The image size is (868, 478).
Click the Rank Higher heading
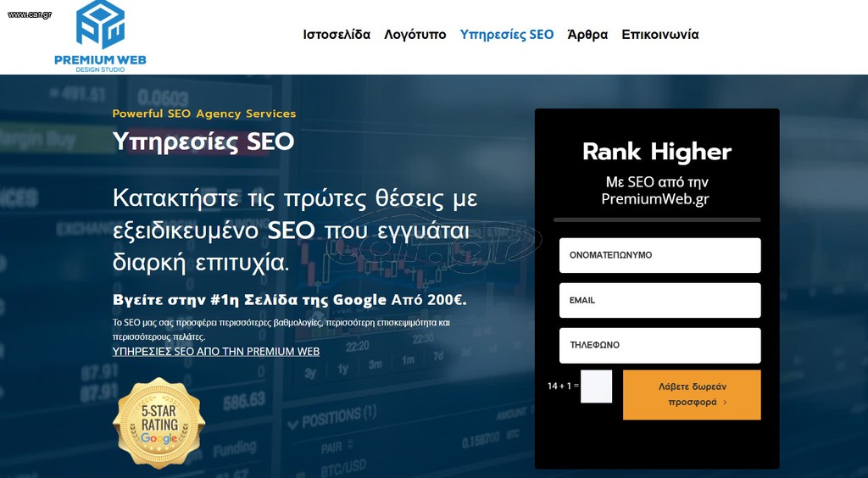pyautogui.click(x=657, y=152)
